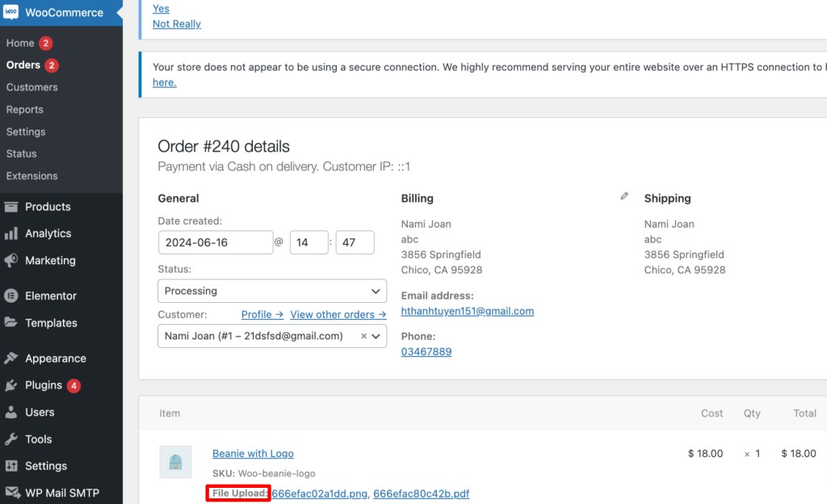This screenshot has width=827, height=504.
Task: Edit billing details with pencil icon
Action: pyautogui.click(x=624, y=196)
